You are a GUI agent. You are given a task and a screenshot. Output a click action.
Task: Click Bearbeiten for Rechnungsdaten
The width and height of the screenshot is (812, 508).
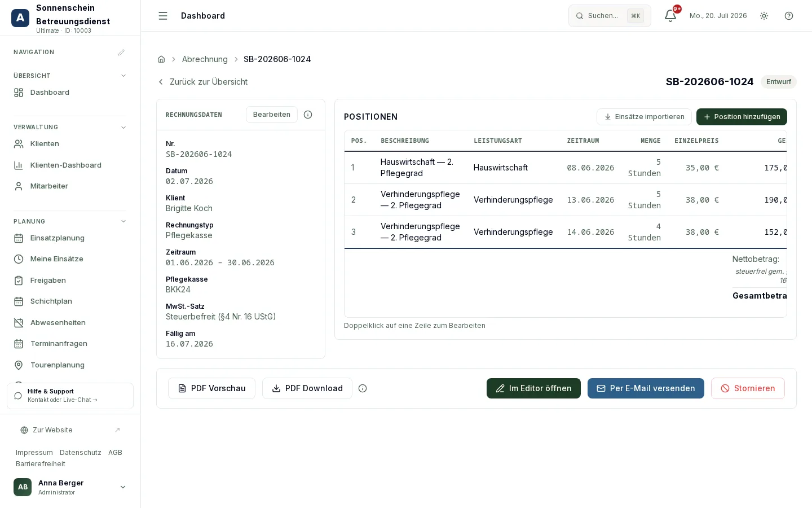(272, 115)
